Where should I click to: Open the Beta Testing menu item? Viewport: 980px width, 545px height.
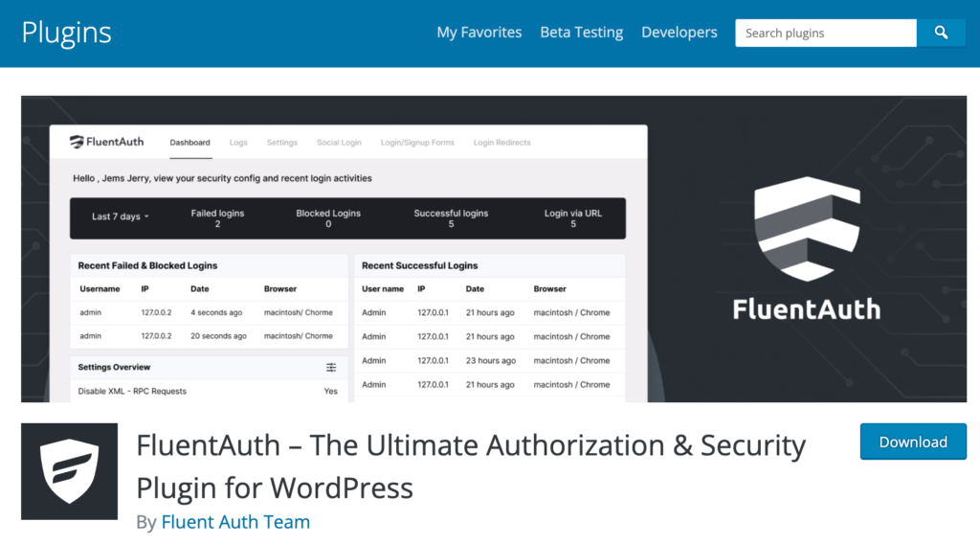581,33
